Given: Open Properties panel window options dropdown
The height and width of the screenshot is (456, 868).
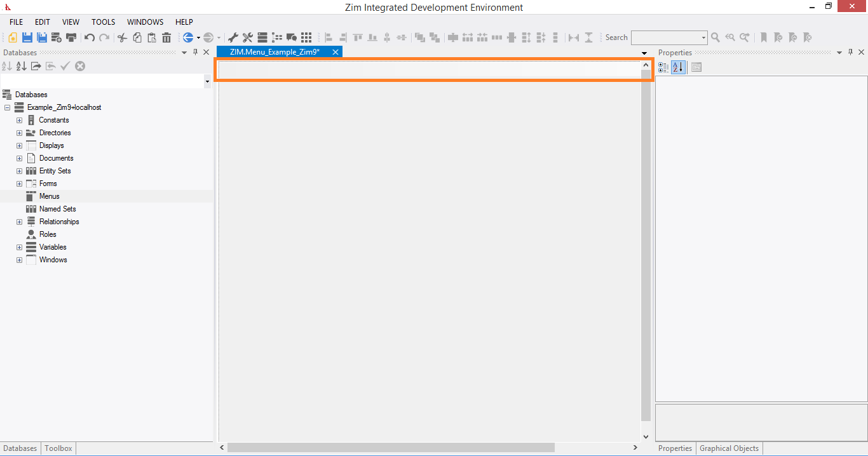Looking at the screenshot, I should pos(839,53).
